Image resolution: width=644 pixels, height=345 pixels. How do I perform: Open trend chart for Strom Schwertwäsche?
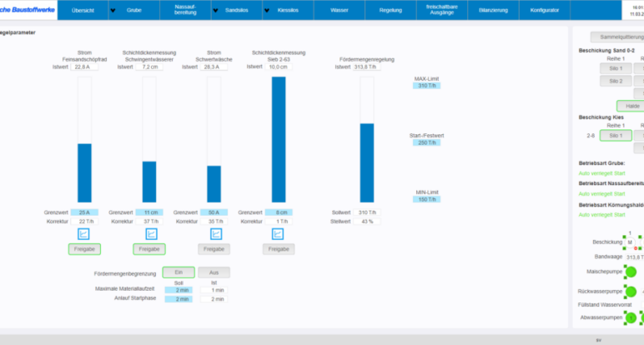pyautogui.click(x=214, y=234)
